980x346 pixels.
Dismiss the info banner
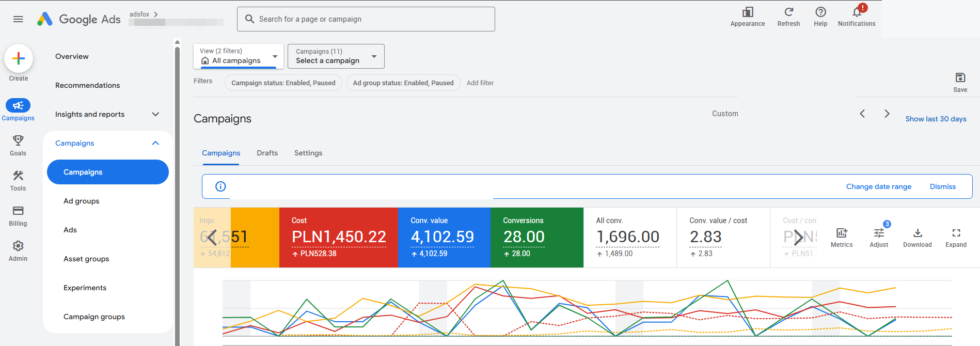tap(942, 186)
